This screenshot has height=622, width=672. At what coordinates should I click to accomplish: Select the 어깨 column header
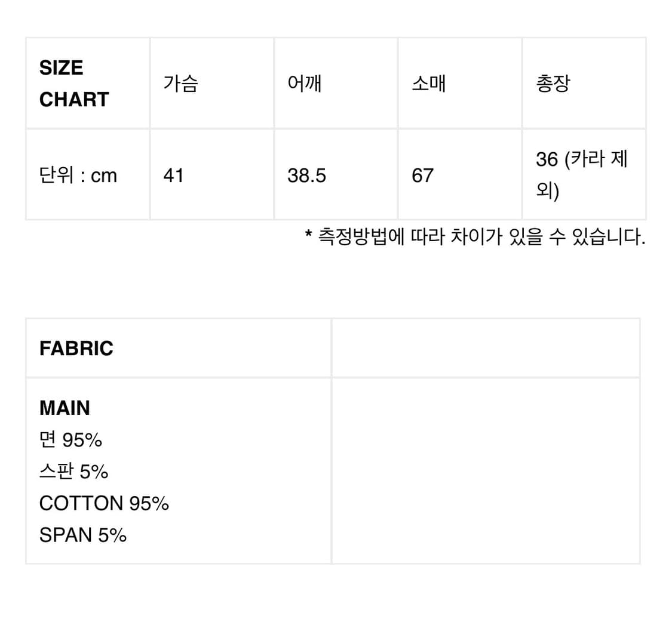click(305, 84)
